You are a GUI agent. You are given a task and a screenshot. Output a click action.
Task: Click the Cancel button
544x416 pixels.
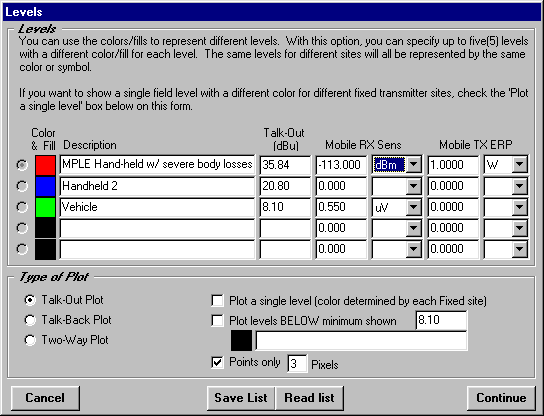click(45, 398)
